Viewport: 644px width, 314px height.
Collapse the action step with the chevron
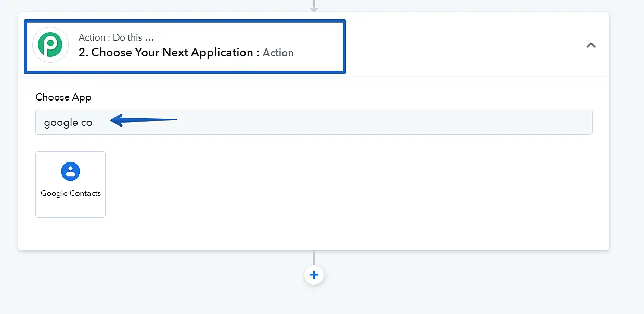coord(590,45)
